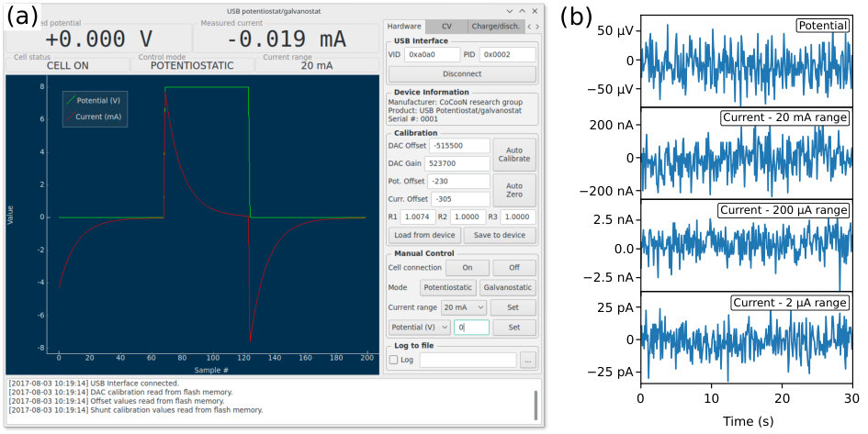The width and height of the screenshot is (868, 434).
Task: Click the +0.000 V potential readout
Action: 98,39
